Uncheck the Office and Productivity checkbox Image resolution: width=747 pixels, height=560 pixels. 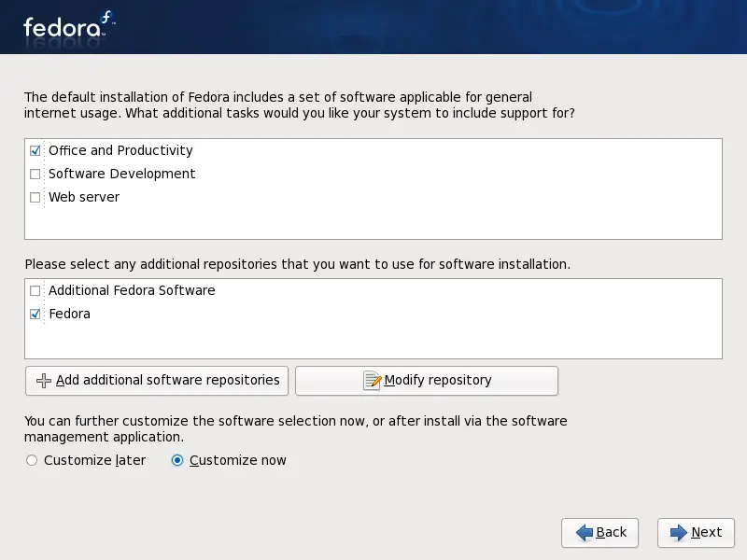point(35,150)
